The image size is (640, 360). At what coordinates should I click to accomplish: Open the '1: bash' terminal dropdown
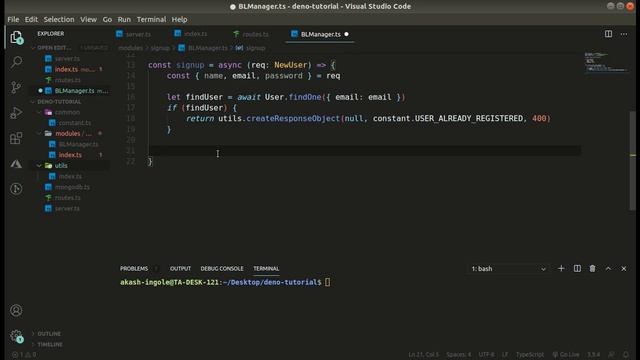pos(508,269)
